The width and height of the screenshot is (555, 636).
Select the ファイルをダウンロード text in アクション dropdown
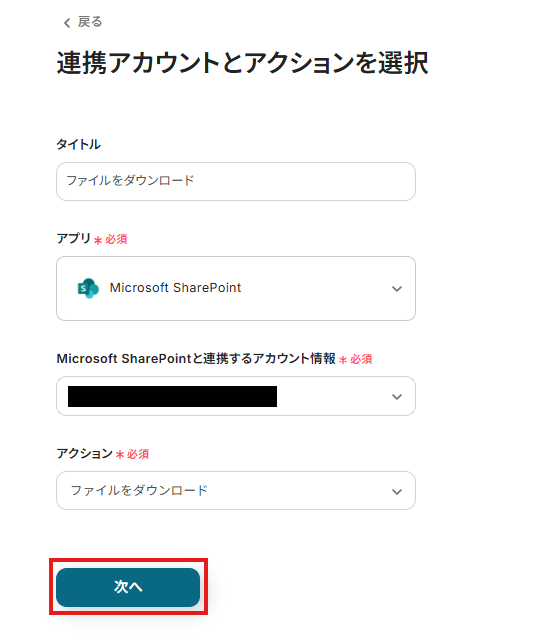coord(139,490)
